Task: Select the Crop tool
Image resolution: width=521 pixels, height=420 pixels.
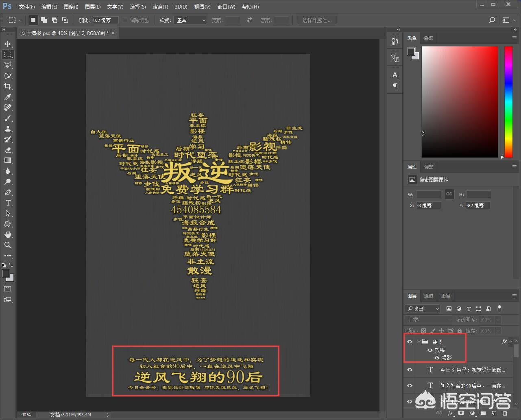Action: (x=8, y=86)
